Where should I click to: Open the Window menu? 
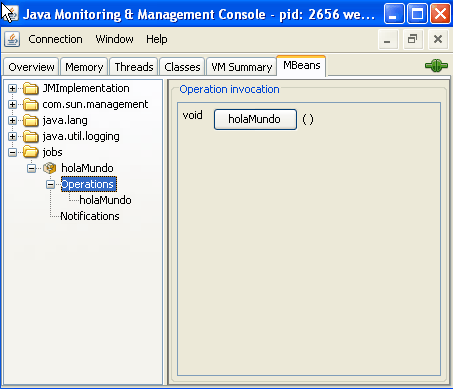(x=114, y=39)
